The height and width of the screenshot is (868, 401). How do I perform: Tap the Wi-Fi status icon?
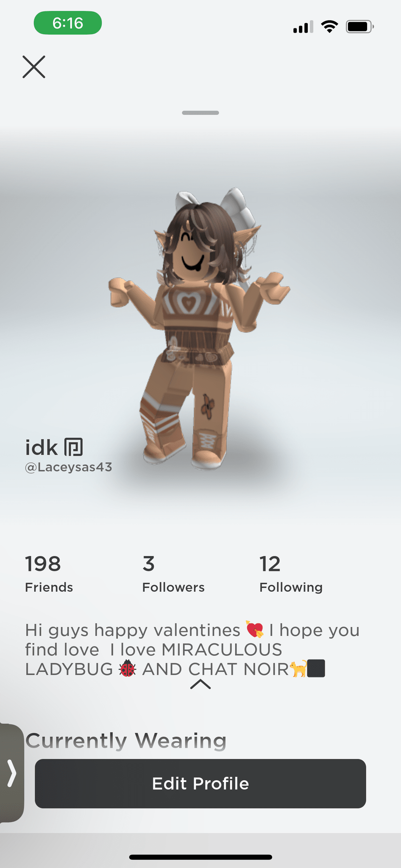click(x=329, y=27)
